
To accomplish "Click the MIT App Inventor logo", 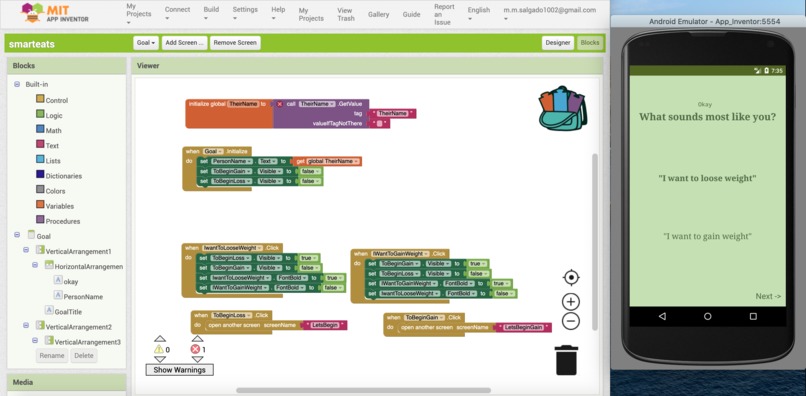I will coord(55,13).
